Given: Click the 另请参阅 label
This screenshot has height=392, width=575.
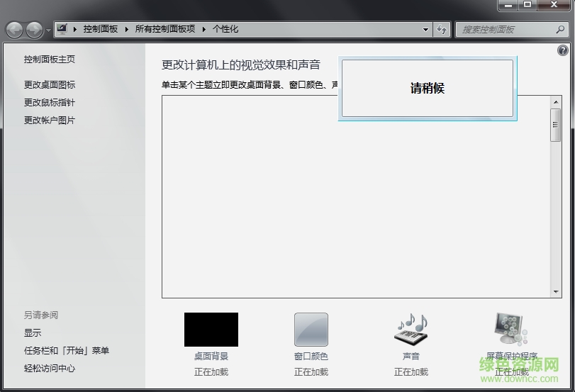Looking at the screenshot, I should 41,315.
